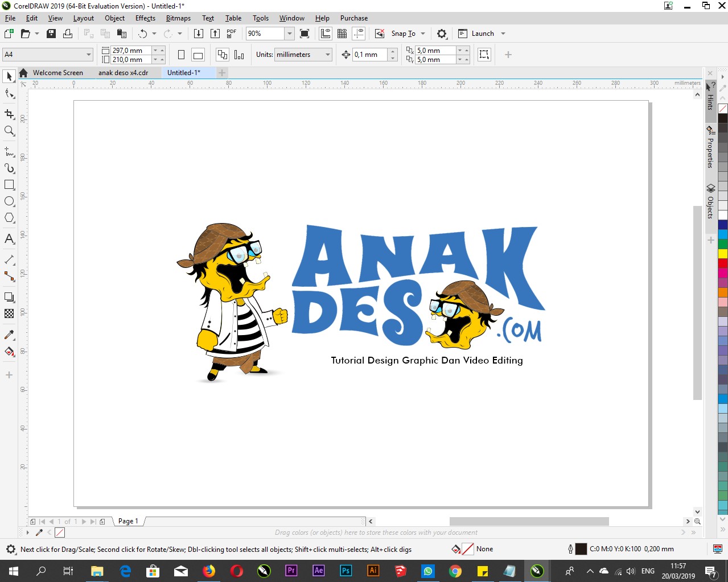Expand the Snap To dropdown
728x582 pixels.
pyautogui.click(x=423, y=34)
